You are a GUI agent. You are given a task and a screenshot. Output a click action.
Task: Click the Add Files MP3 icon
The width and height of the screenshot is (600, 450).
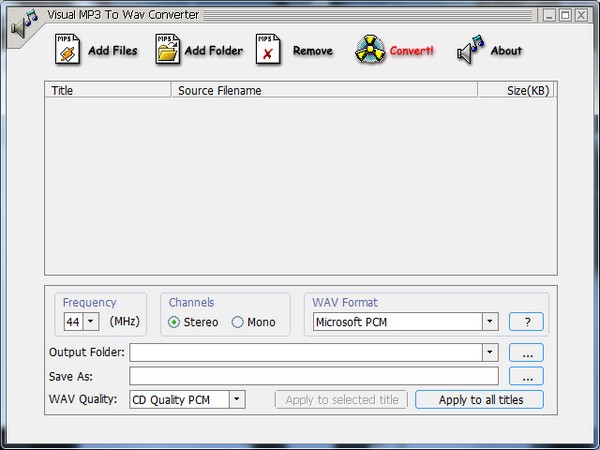pyautogui.click(x=67, y=50)
